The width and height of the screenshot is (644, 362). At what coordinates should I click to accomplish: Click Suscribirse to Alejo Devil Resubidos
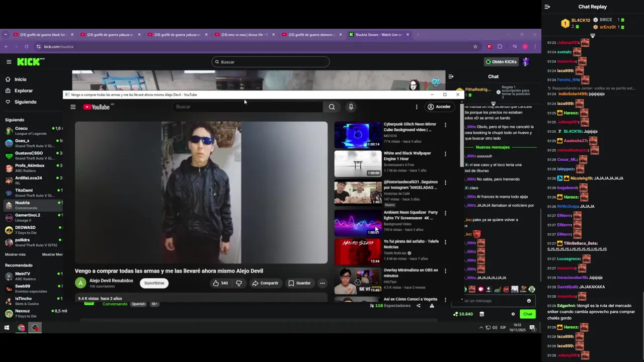point(154,283)
